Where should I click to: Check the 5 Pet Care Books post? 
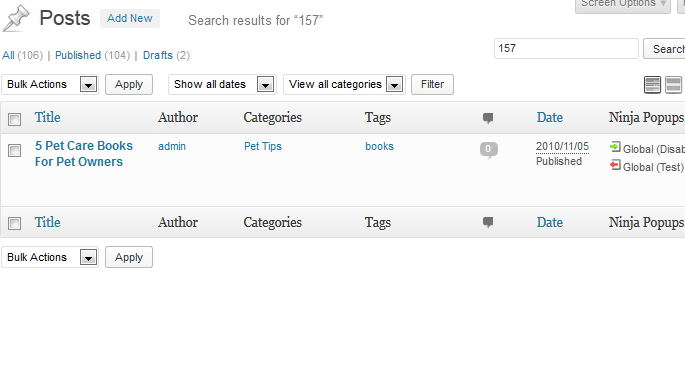pos(14,150)
